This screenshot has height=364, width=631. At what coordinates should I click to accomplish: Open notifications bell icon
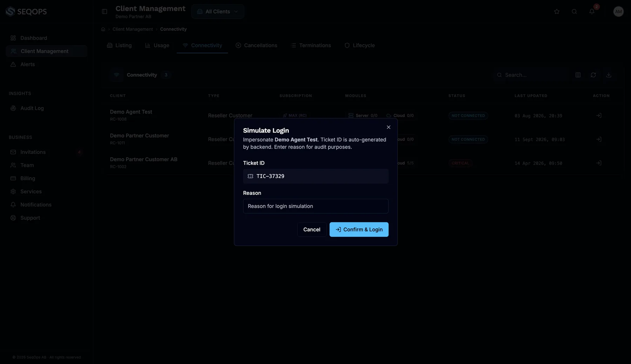coord(592,12)
